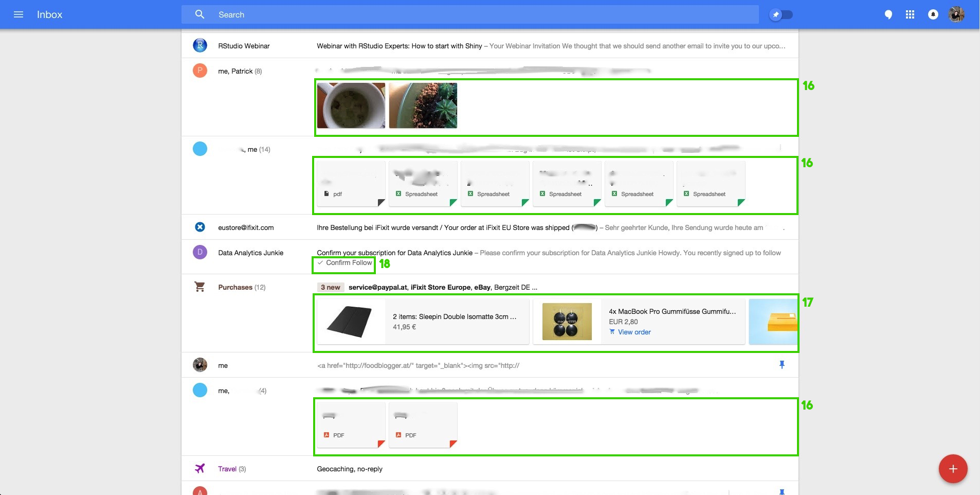Open the hamburger main menu
This screenshot has width=980, height=495.
[19, 14]
